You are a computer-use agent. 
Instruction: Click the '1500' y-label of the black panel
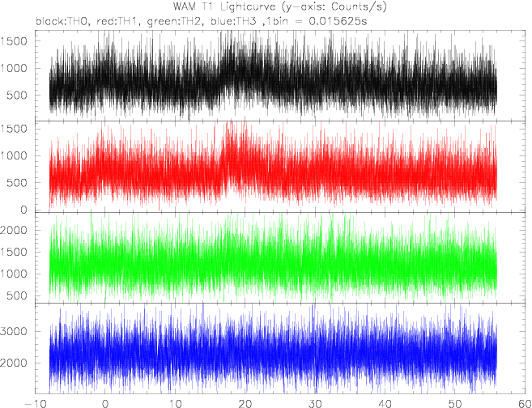point(15,41)
